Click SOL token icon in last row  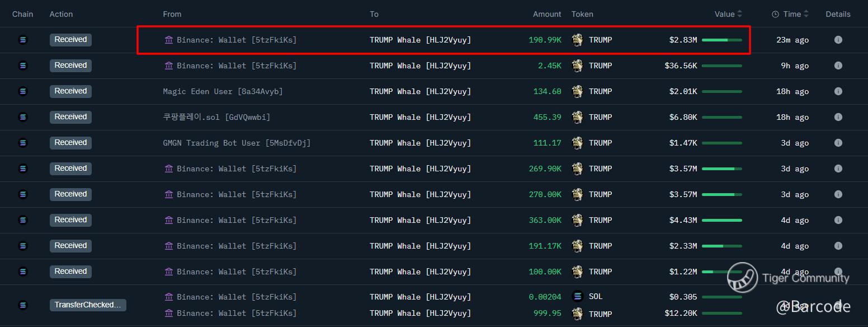[x=578, y=297]
